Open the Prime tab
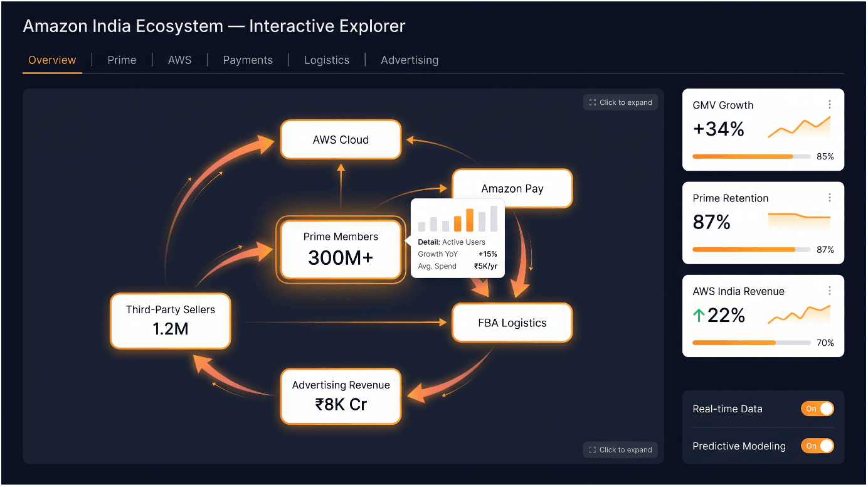The width and height of the screenshot is (868, 487). 122,60
